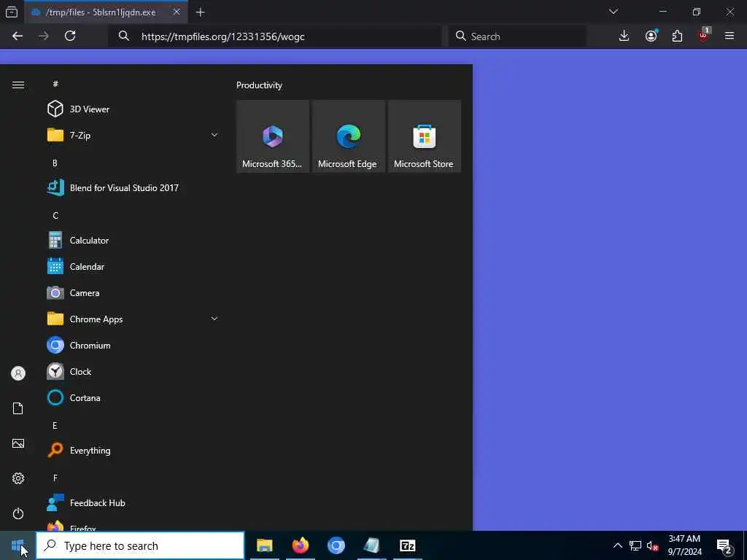The height and width of the screenshot is (560, 747).
Task: Open Settings gear in Start sidebar
Action: (x=18, y=478)
